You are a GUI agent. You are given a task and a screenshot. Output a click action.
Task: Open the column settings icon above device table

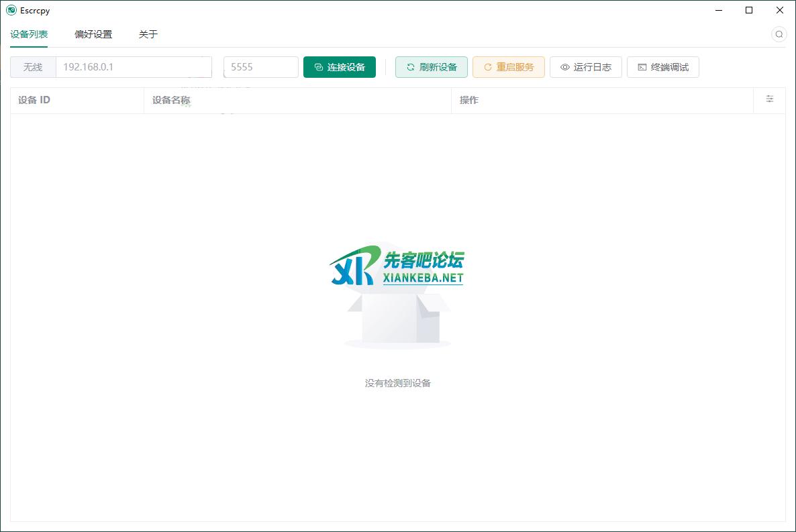coord(770,99)
